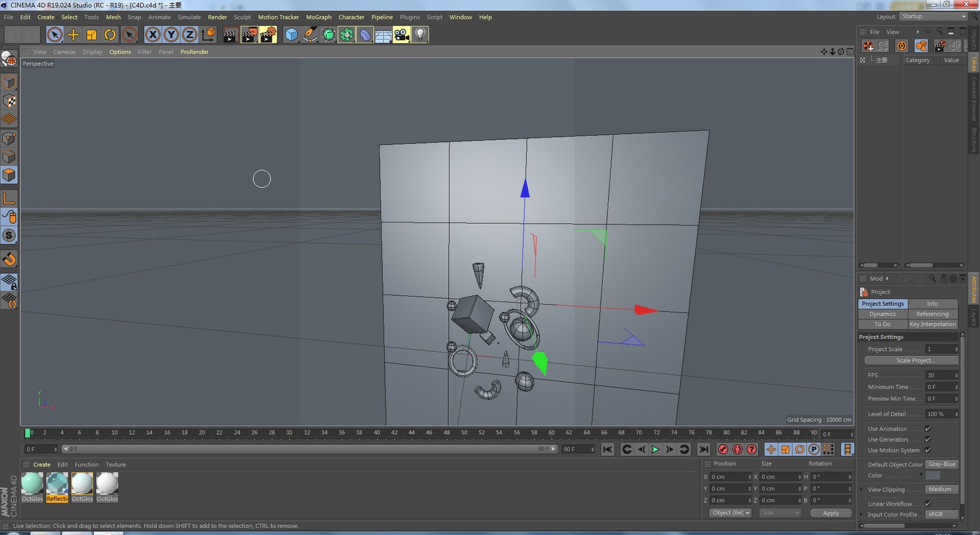The image size is (980, 535).
Task: Open the Floor environment objects icon
Action: click(383, 35)
